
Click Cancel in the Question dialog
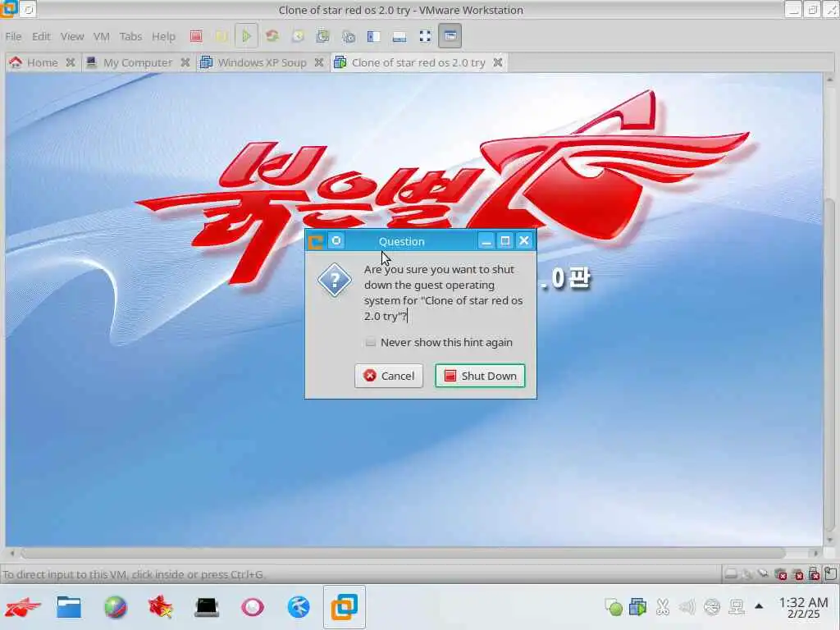click(388, 376)
